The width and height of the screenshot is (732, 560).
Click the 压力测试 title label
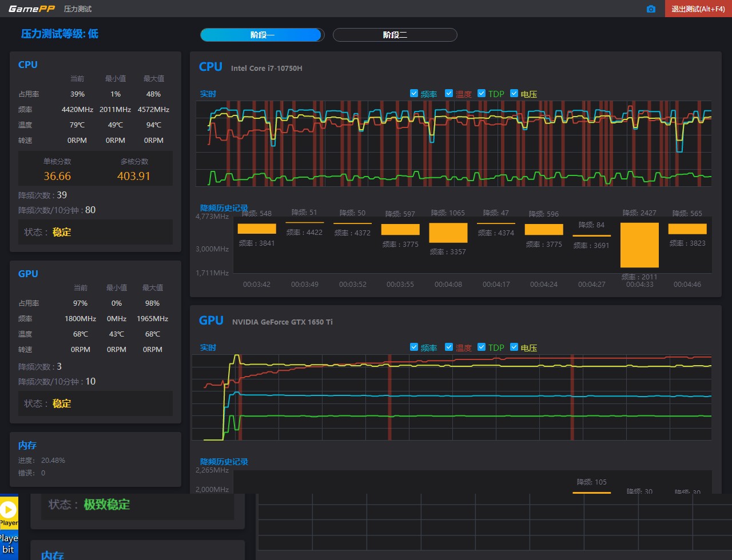tap(78, 9)
